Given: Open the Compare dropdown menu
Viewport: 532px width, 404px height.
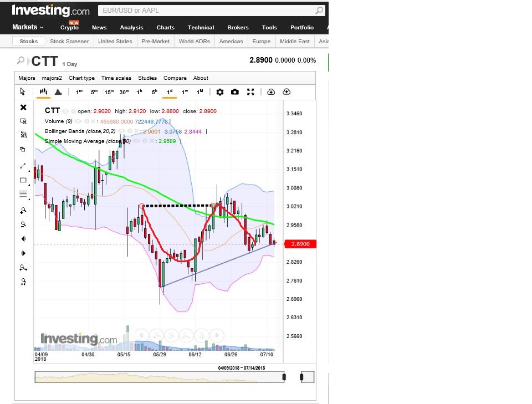Looking at the screenshot, I should click(x=175, y=78).
